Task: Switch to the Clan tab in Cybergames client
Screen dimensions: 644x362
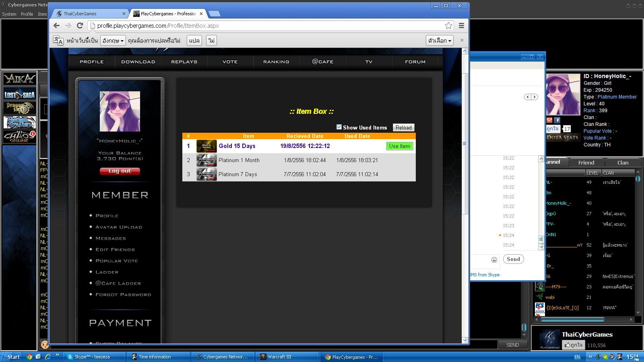Action: tap(623, 162)
